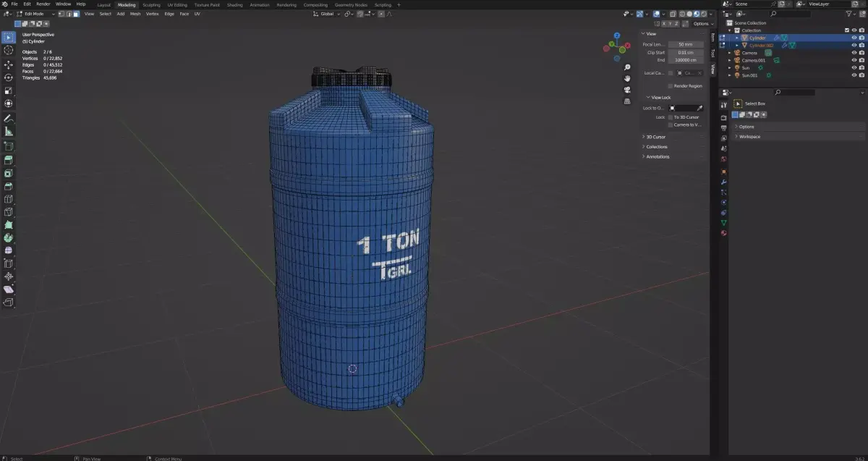Enable the Render Region checkbox
The width and height of the screenshot is (868, 461).
point(671,86)
